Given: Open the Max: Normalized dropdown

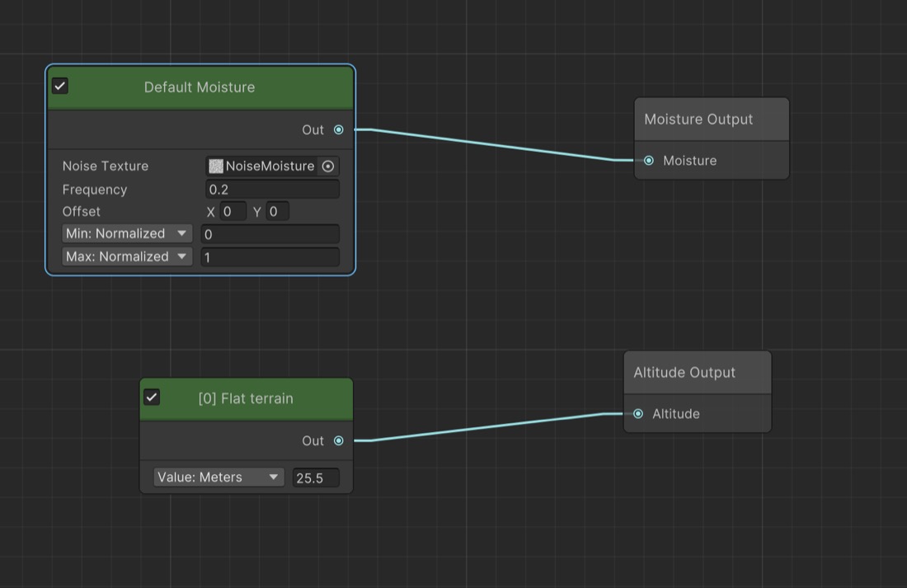Looking at the screenshot, I should [x=127, y=256].
